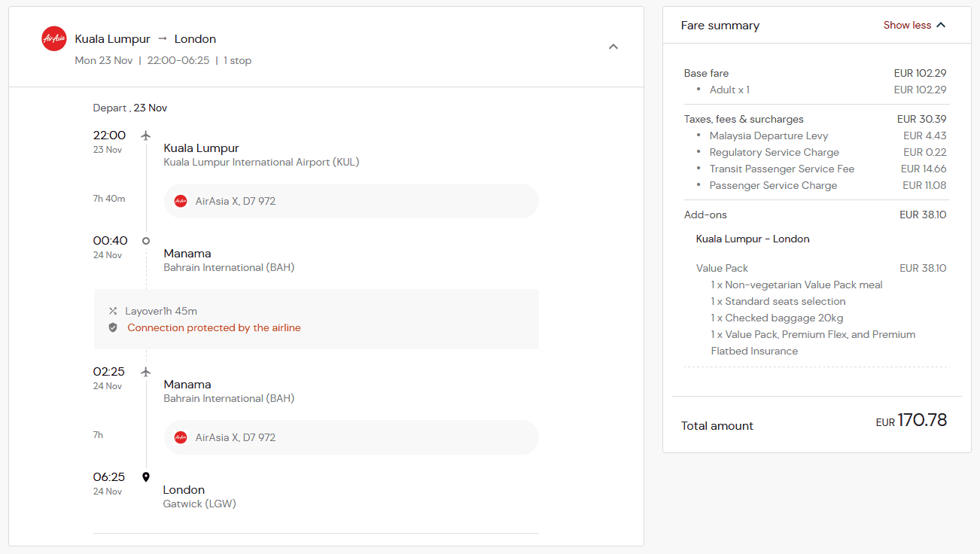The width and height of the screenshot is (980, 554).
Task: Click the 1 stop label in header
Action: (238, 60)
